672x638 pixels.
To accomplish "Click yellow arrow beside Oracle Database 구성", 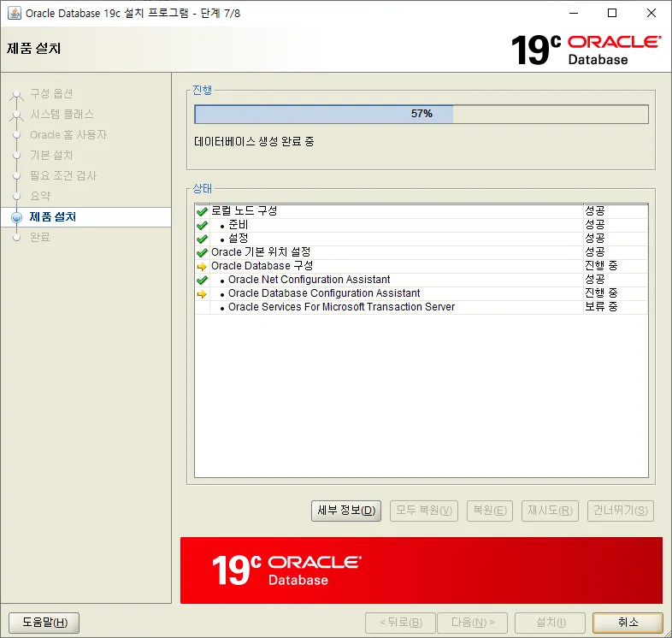I will pos(202,267).
